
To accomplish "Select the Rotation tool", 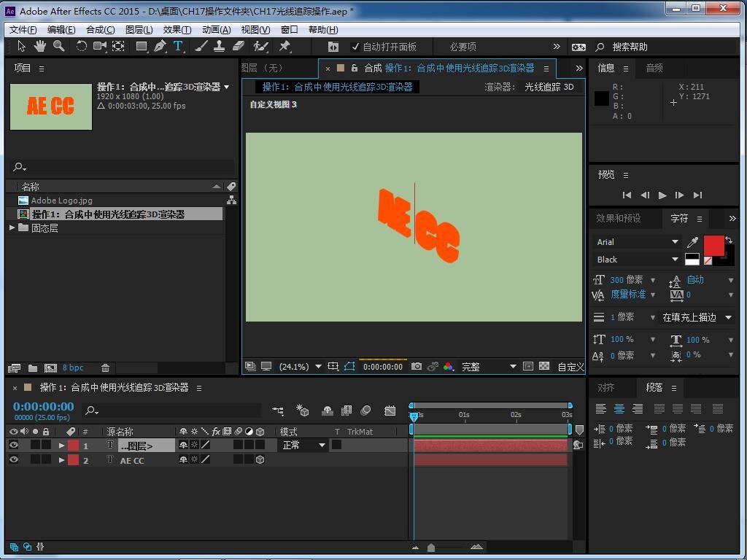I will pyautogui.click(x=82, y=46).
